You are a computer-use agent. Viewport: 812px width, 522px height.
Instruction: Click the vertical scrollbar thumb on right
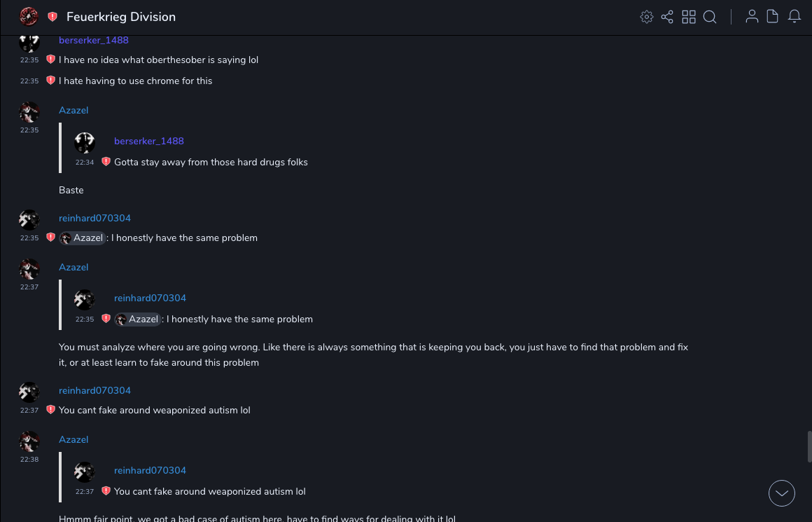pos(809,446)
